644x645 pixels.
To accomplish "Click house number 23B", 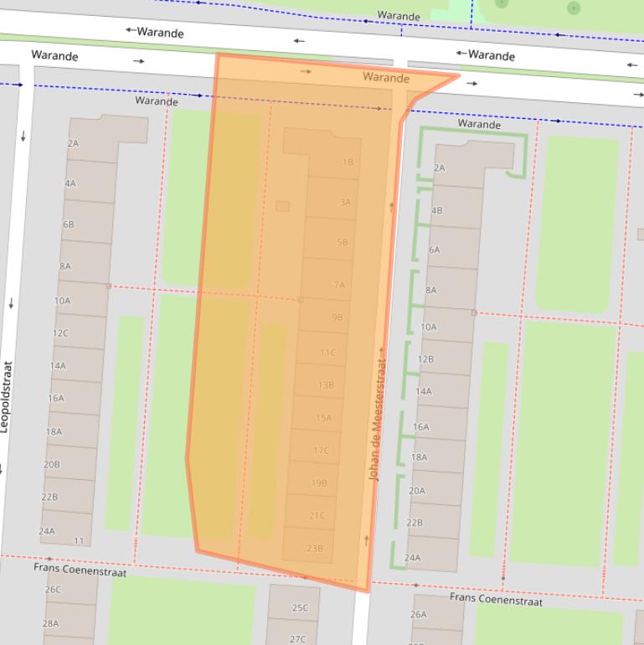I will [x=314, y=549].
